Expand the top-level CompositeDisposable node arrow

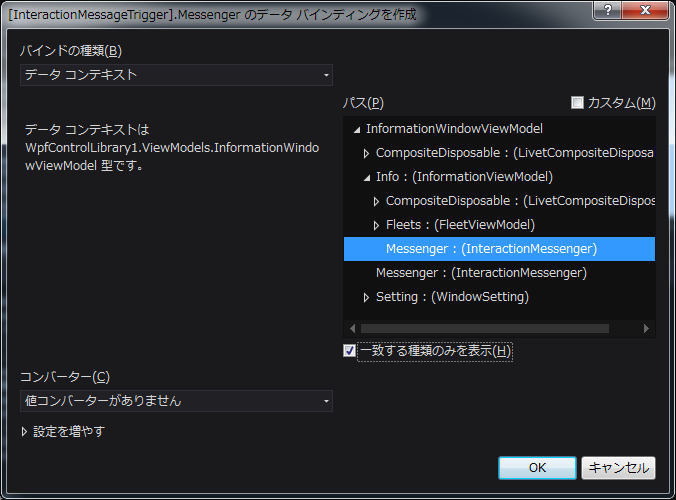pos(366,153)
